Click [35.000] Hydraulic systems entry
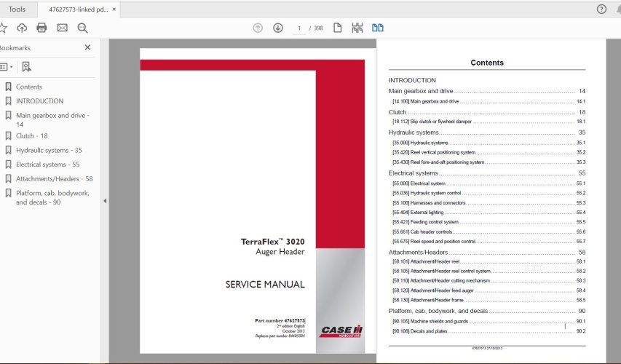The width and height of the screenshot is (621, 364). [489, 143]
